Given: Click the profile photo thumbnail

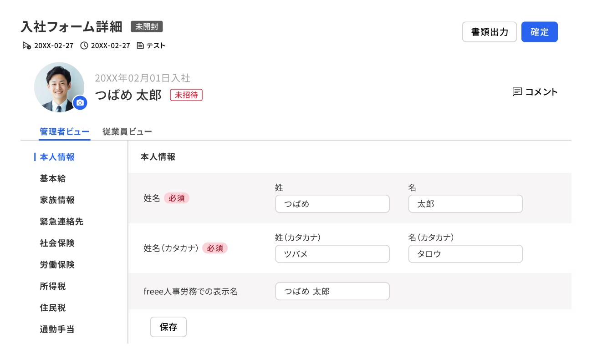Looking at the screenshot, I should (58, 86).
